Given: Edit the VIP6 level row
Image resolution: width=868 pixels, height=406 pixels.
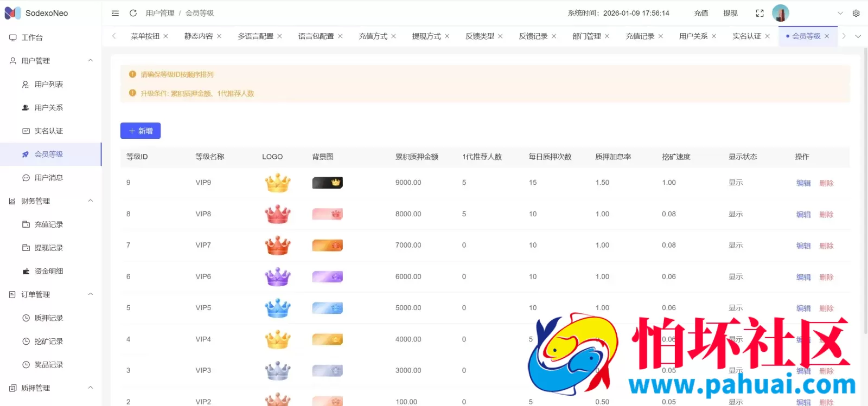Looking at the screenshot, I should [x=803, y=278].
